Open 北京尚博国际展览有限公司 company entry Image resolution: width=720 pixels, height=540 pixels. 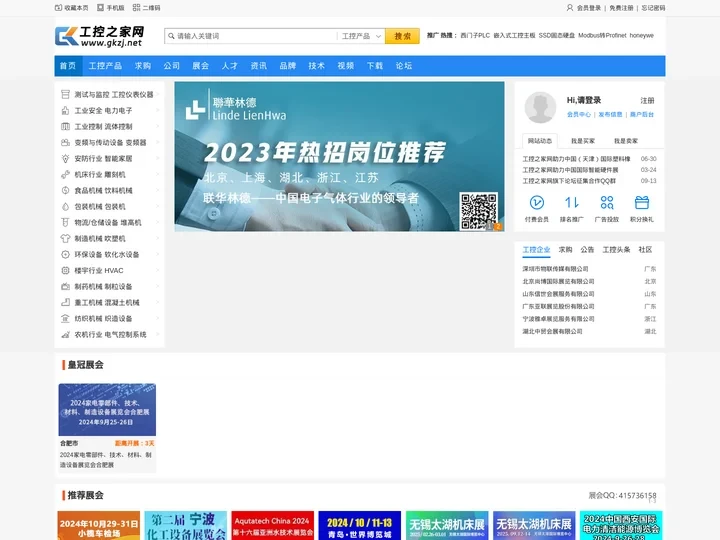pos(558,281)
